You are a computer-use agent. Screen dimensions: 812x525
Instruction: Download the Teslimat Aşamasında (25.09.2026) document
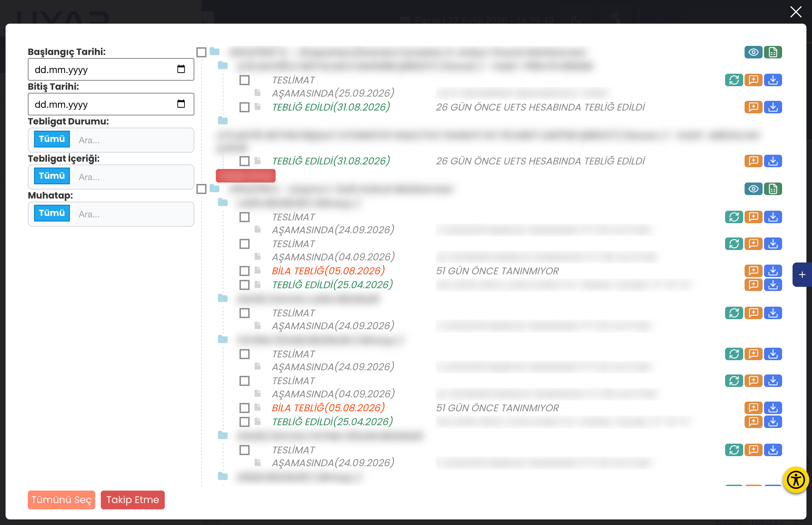click(x=773, y=80)
